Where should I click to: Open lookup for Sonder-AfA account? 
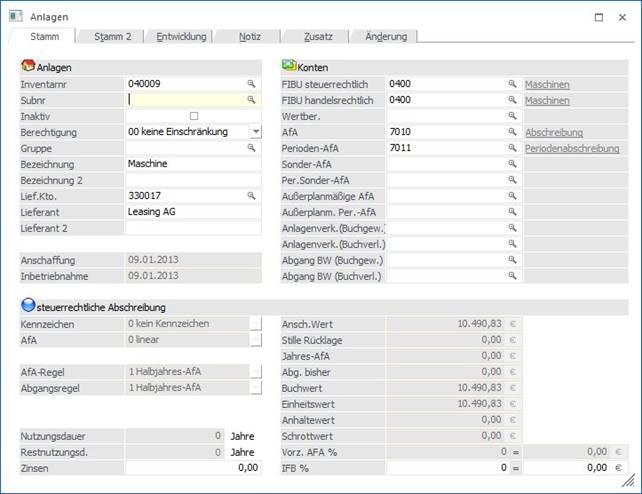coord(512,164)
